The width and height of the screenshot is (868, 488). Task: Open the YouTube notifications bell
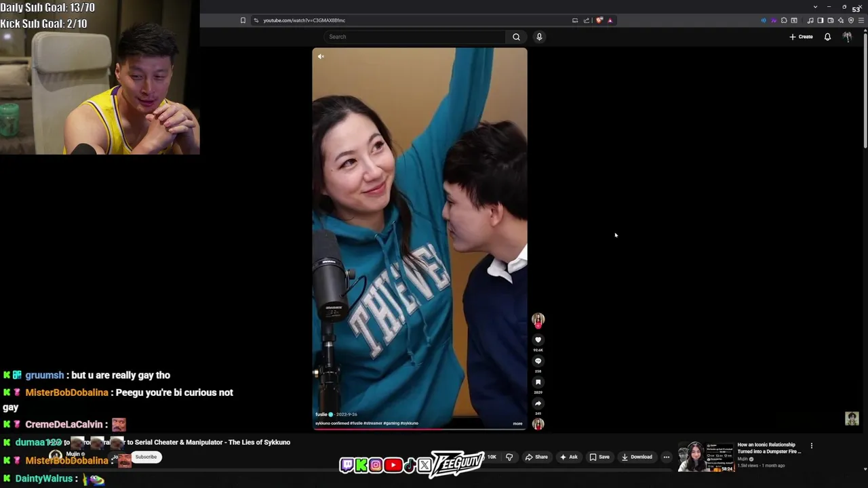827,37
